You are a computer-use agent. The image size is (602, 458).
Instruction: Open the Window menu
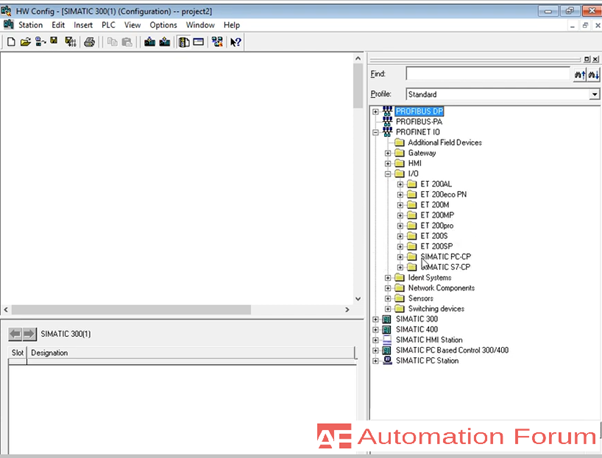(200, 25)
